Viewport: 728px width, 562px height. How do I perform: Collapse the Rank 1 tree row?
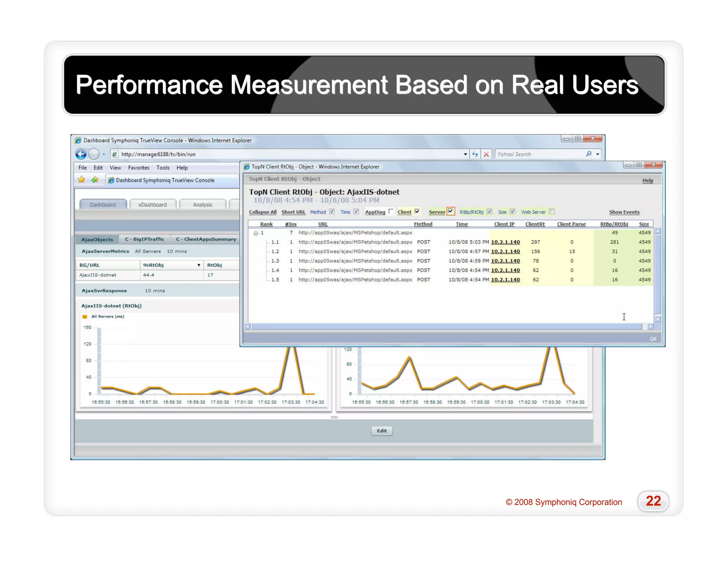pyautogui.click(x=256, y=233)
